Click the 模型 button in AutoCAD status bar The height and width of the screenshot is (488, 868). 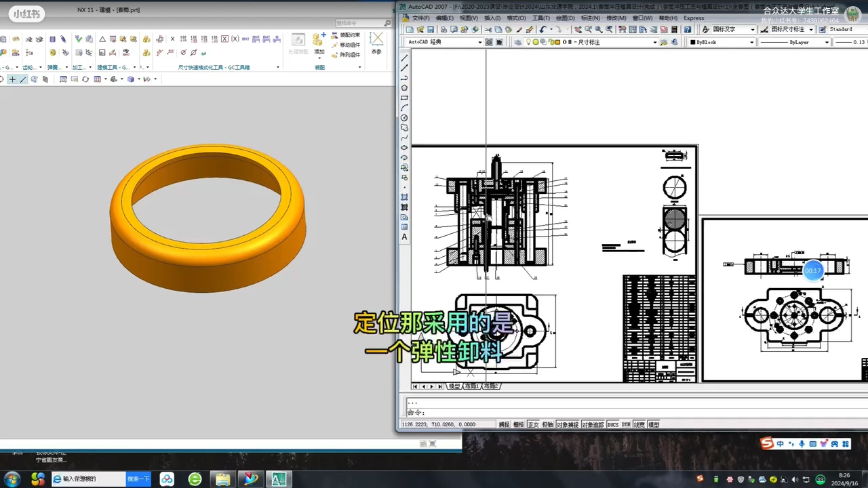[654, 424]
